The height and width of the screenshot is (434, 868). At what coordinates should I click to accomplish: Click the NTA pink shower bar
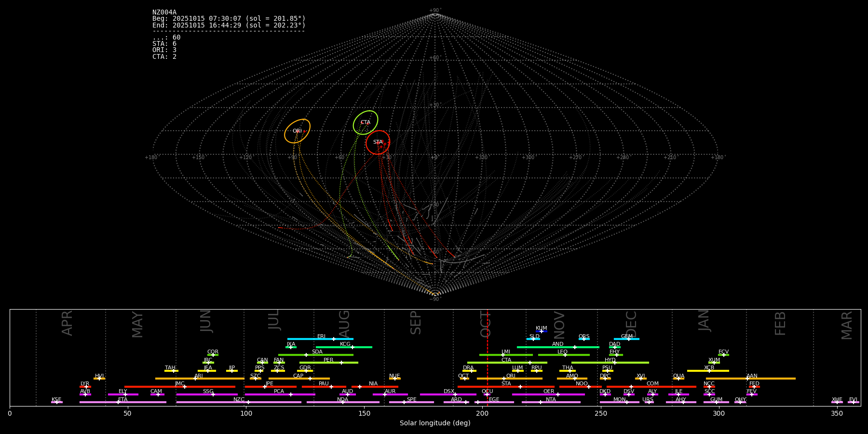[x=551, y=402]
